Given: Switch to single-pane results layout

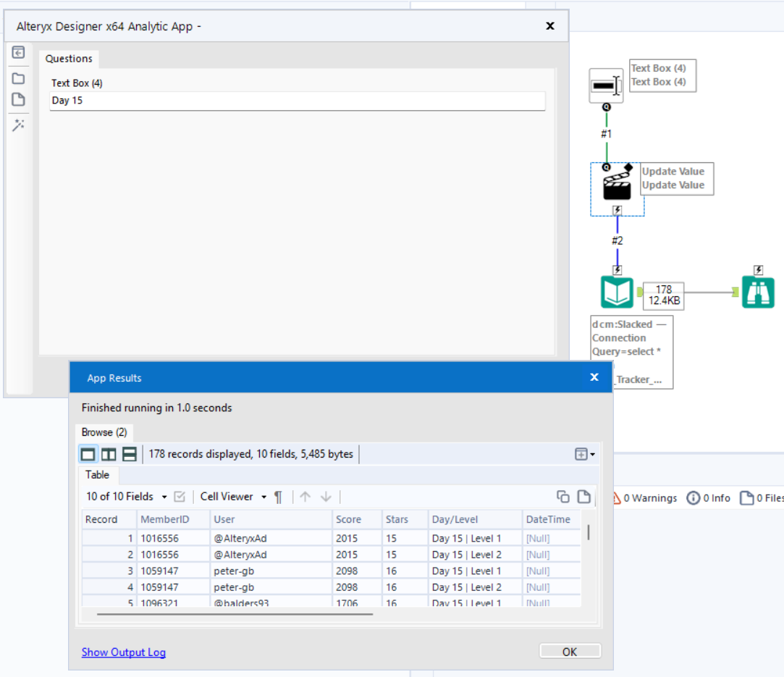Looking at the screenshot, I should point(88,454).
